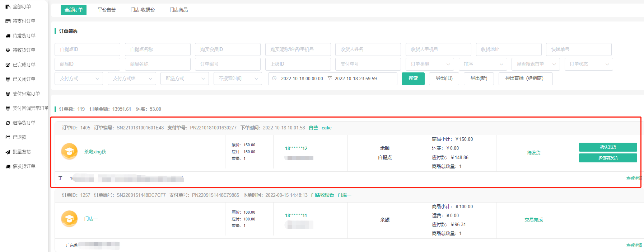Click the green 搜索 button
This screenshot has height=252, width=644.
pyautogui.click(x=413, y=79)
